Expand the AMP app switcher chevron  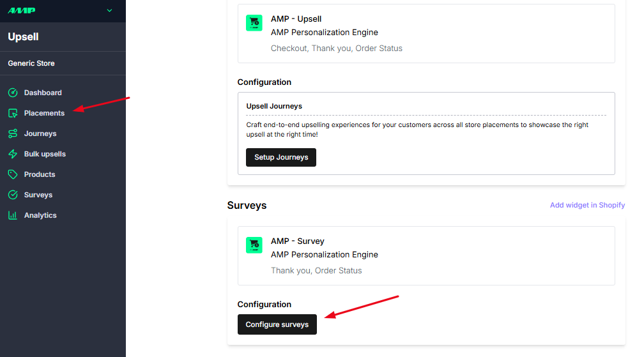coord(109,11)
